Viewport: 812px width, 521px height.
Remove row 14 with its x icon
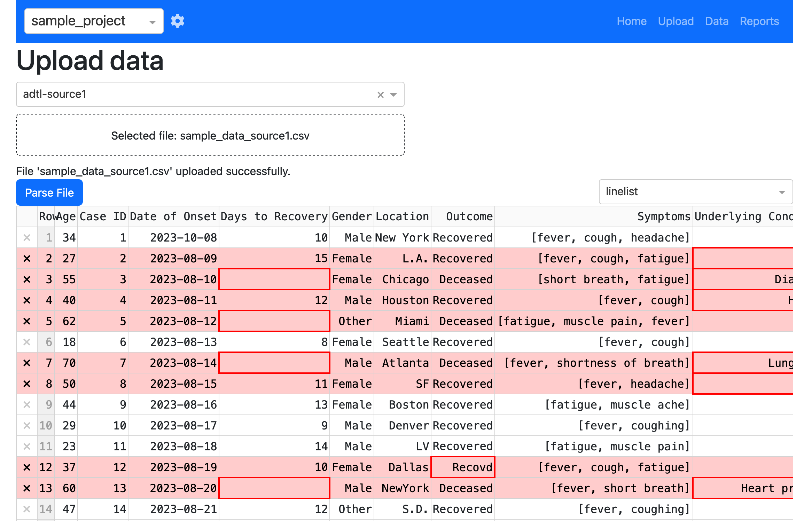(x=27, y=509)
